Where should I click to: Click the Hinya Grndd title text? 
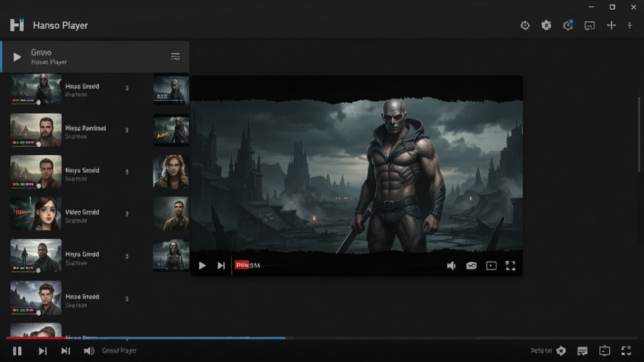(x=82, y=255)
